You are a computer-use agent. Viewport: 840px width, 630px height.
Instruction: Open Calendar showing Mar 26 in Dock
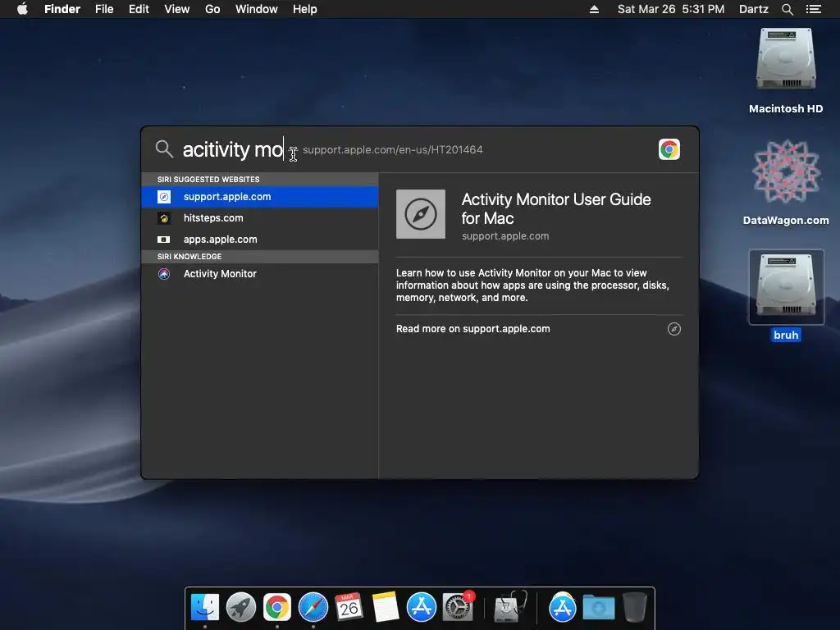coord(349,607)
